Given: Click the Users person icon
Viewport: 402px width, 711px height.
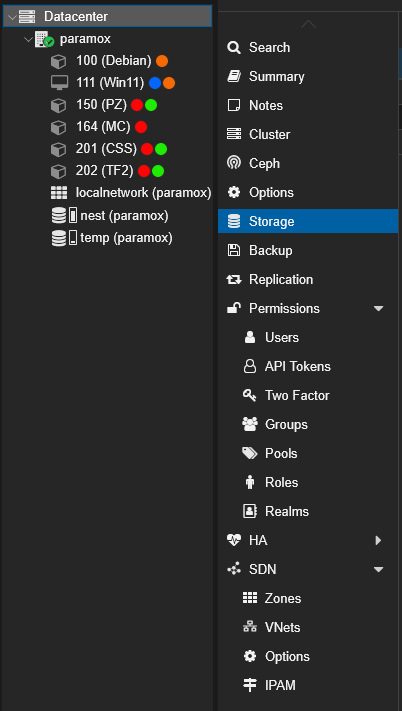Looking at the screenshot, I should [250, 337].
